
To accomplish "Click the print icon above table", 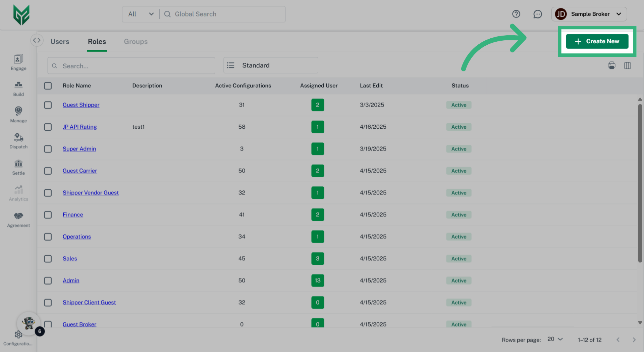I will [611, 65].
